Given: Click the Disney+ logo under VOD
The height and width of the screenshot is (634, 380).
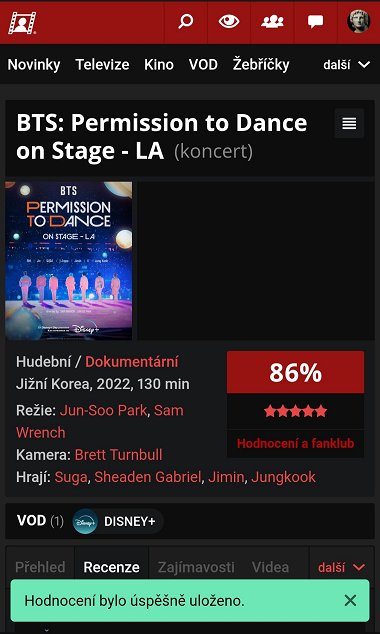Looking at the screenshot, I should click(x=85, y=522).
